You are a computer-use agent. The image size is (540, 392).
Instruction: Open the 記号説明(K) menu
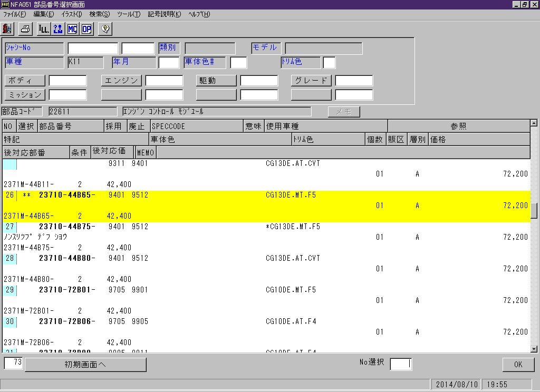[165, 14]
